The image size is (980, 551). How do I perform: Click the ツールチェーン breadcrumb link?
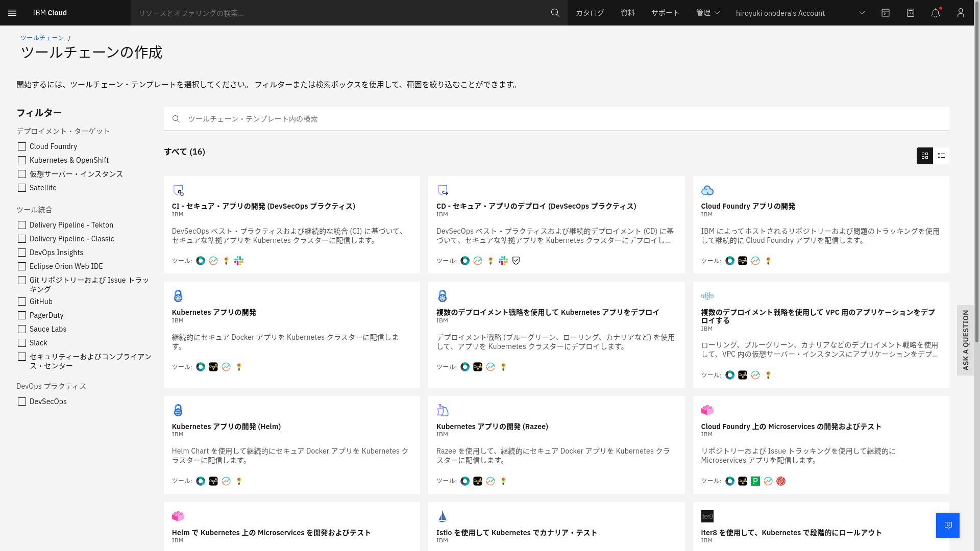pyautogui.click(x=41, y=37)
